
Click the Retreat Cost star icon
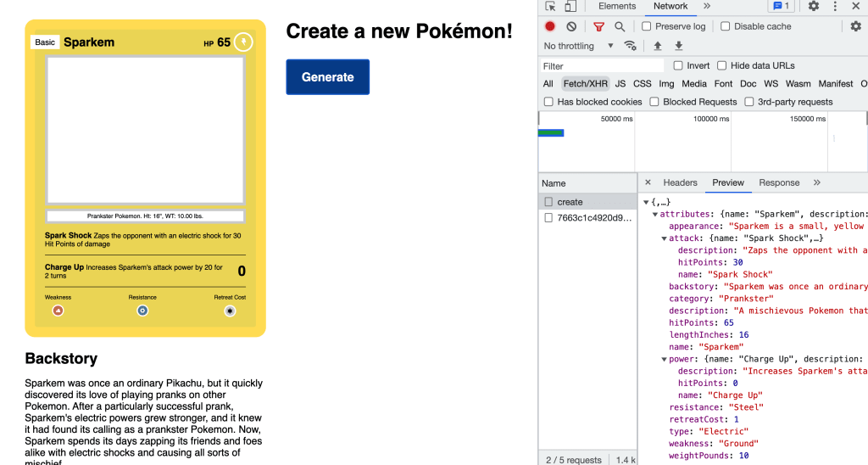[x=230, y=311]
